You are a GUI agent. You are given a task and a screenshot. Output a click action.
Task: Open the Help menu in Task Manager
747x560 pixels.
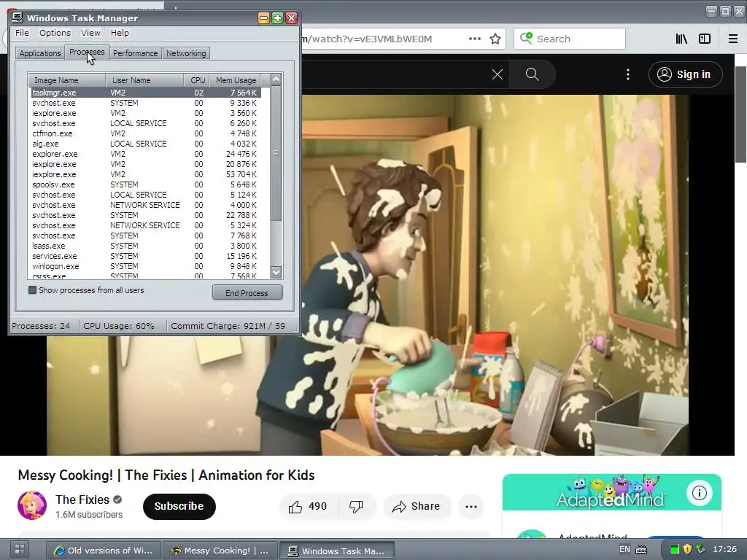120,33
